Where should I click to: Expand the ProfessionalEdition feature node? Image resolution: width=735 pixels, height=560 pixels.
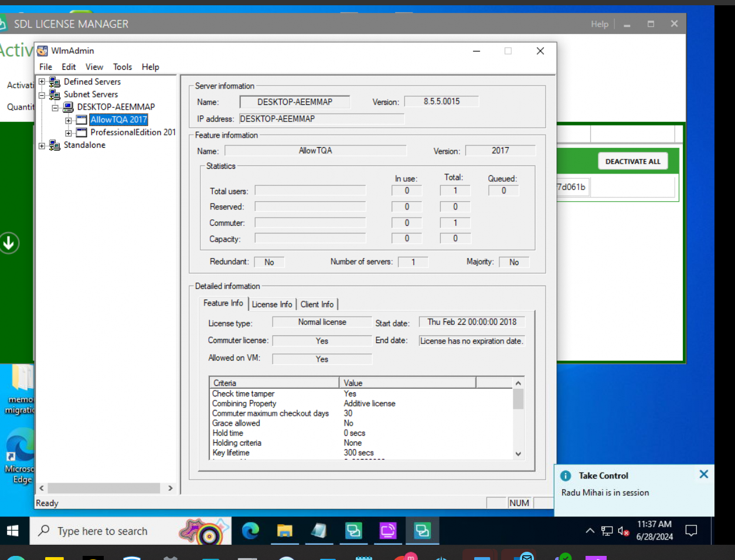[x=69, y=133]
